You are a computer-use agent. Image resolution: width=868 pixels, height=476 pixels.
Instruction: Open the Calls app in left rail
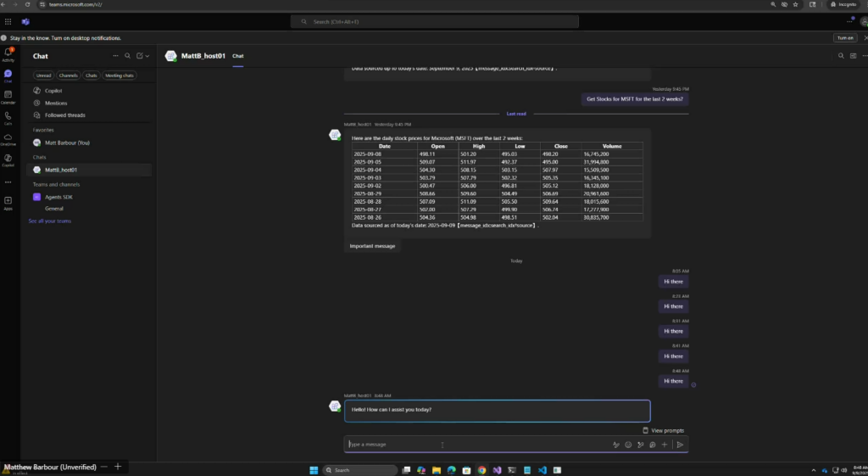tap(8, 118)
